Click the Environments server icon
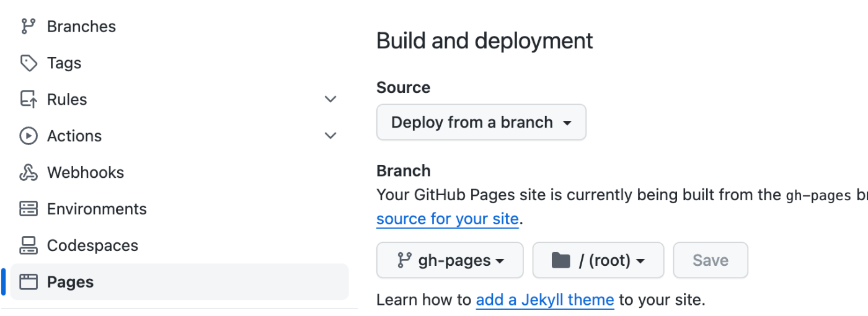This screenshot has width=868, height=316. 28,209
